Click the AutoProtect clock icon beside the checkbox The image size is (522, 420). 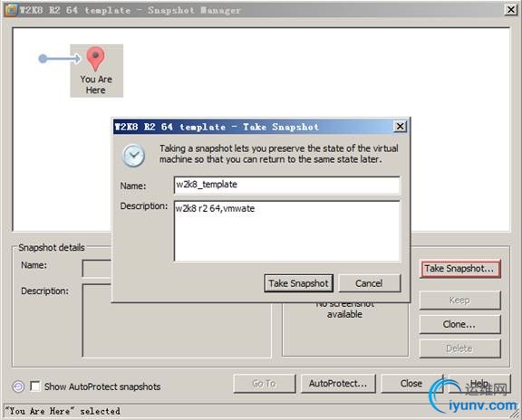[18, 387]
